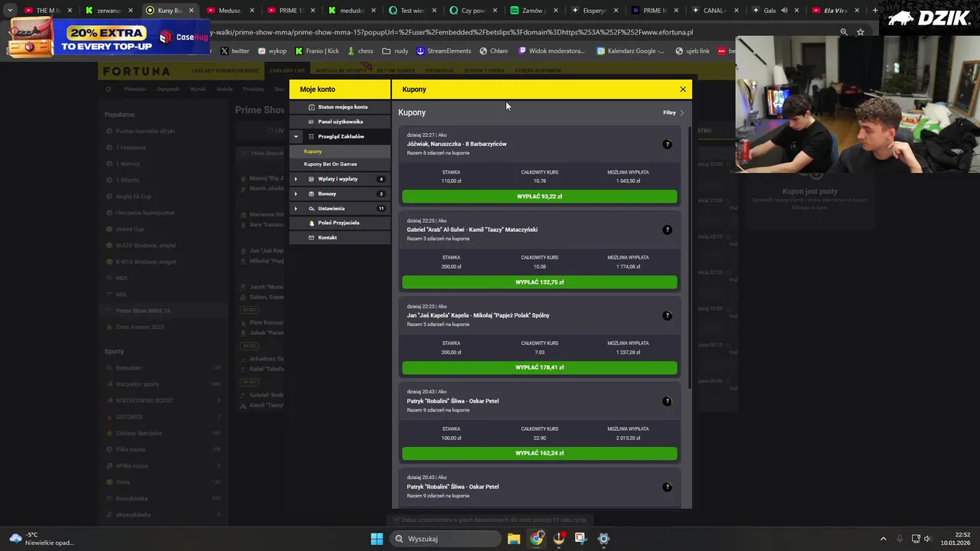Screen dimensions: 980x551
Task: Expand the Wpłaty i wypłaty section
Action: click(296, 179)
